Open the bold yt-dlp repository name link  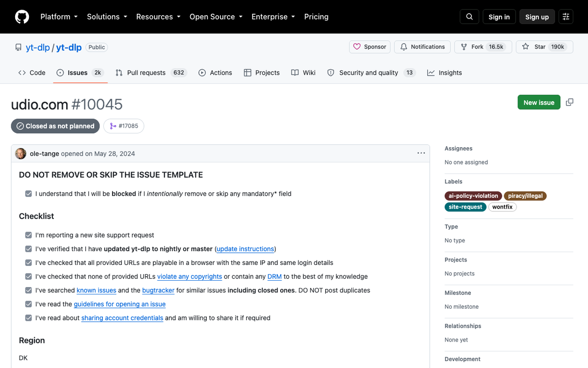tap(69, 48)
